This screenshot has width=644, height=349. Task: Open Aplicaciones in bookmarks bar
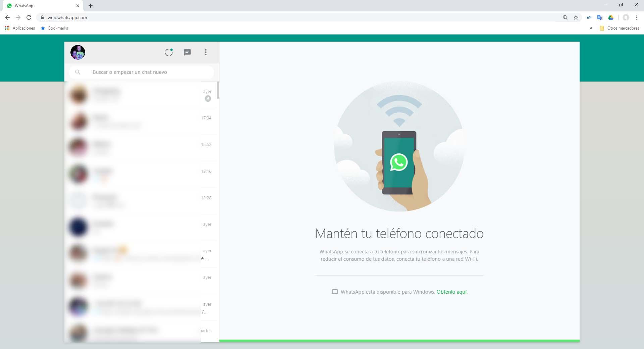(x=20, y=28)
